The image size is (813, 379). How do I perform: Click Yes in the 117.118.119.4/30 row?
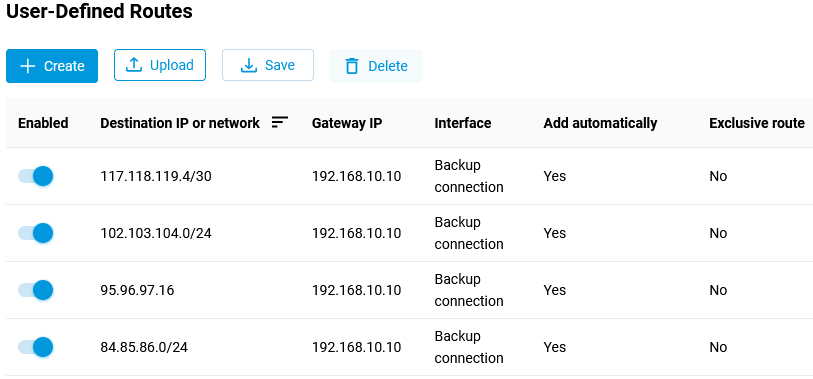point(555,176)
